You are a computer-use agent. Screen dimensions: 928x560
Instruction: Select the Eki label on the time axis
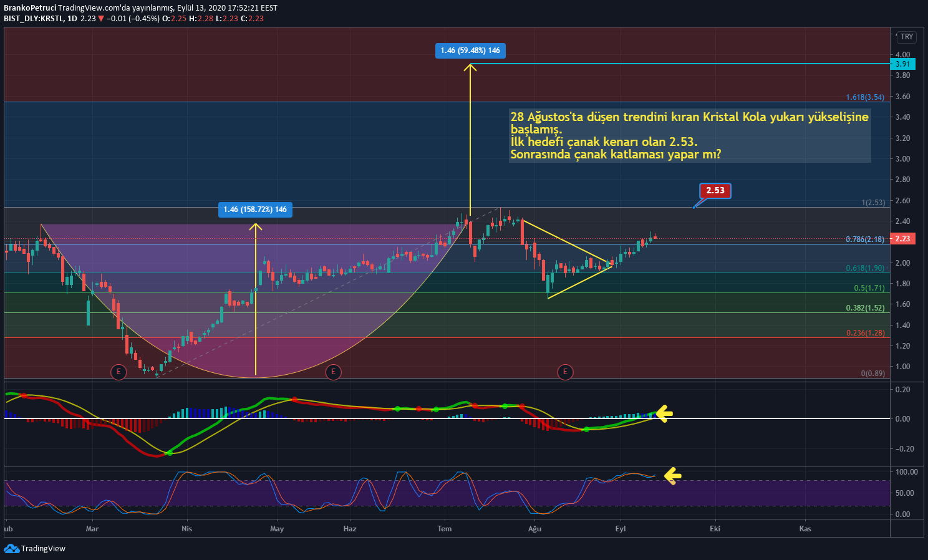715,529
